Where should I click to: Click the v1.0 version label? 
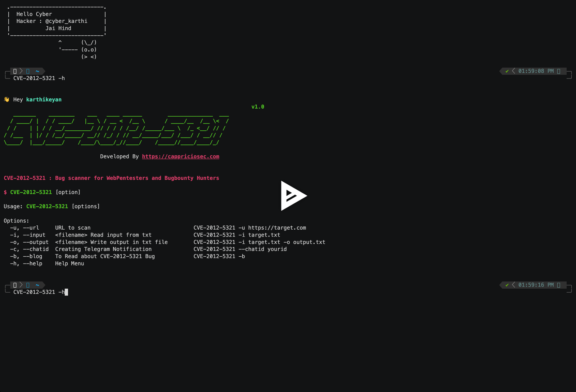(x=257, y=107)
